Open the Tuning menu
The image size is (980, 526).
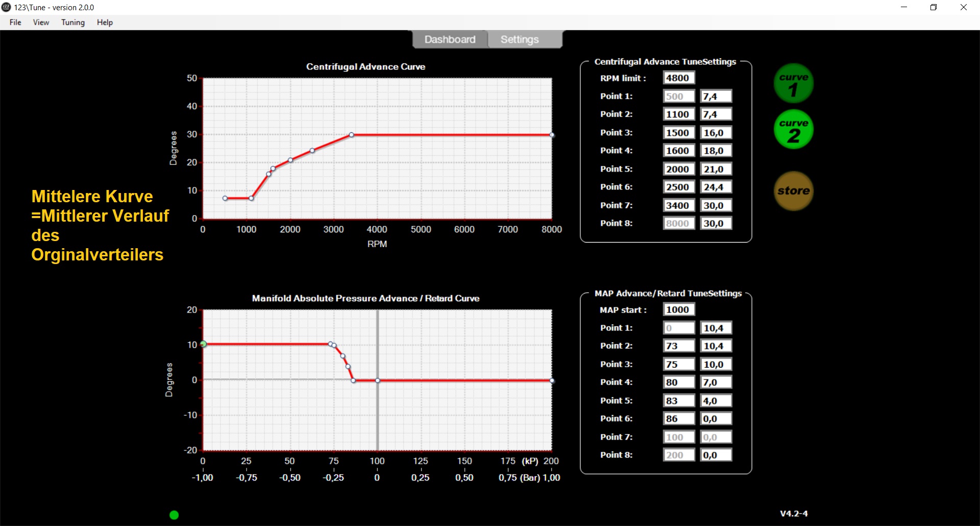tap(73, 22)
